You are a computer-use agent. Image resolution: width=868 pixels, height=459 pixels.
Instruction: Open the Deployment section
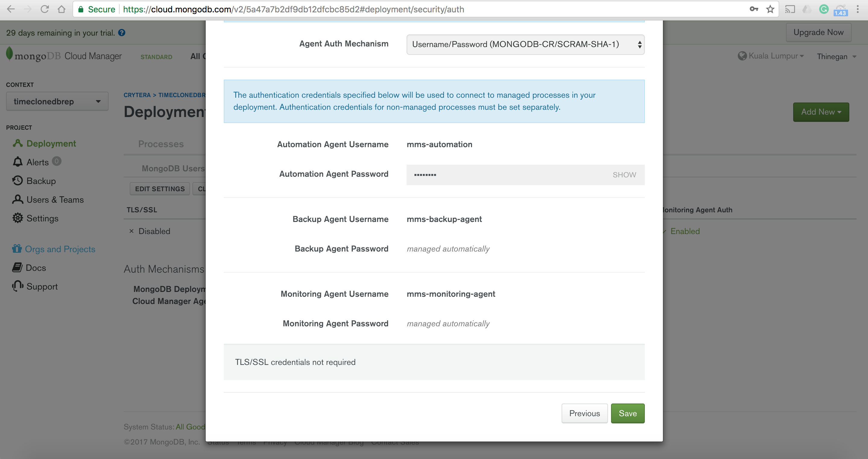[x=51, y=143]
